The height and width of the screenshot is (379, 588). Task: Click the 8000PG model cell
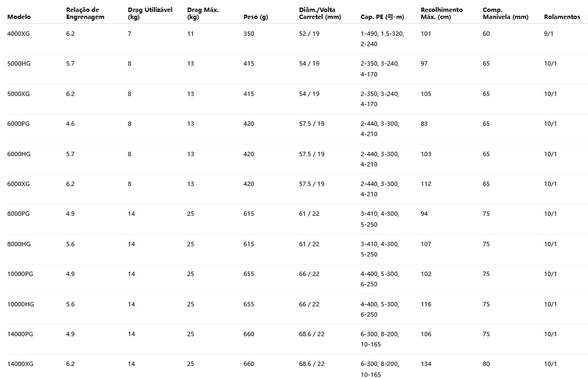click(x=18, y=214)
